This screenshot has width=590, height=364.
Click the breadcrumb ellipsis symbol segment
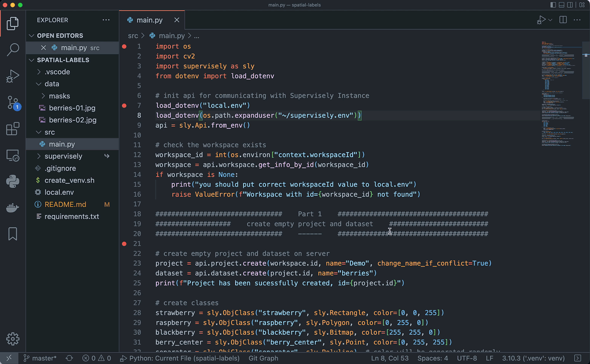pyautogui.click(x=196, y=36)
